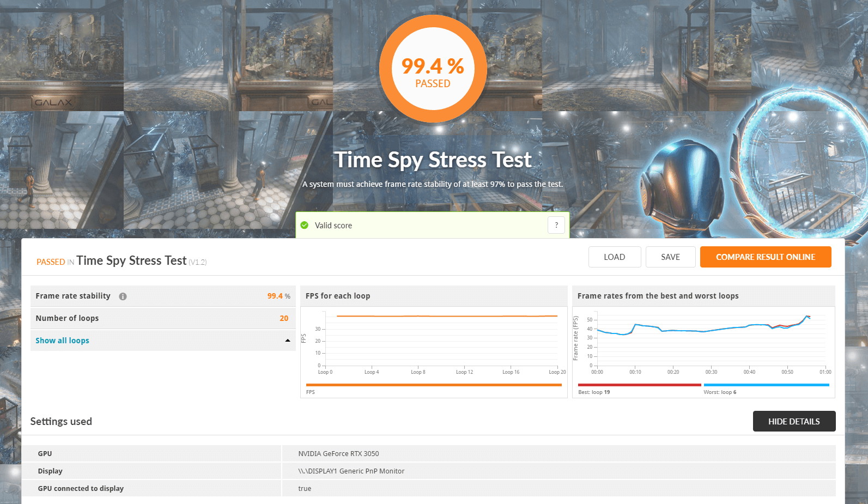Click the PASSED IN Time Spy Stress Test heading
The height and width of the screenshot is (504, 868).
tap(122, 261)
